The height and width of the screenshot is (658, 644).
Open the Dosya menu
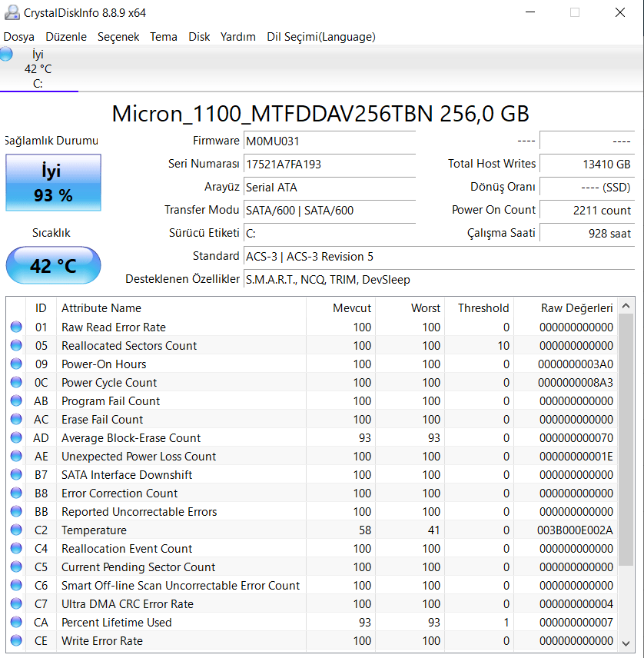point(18,37)
